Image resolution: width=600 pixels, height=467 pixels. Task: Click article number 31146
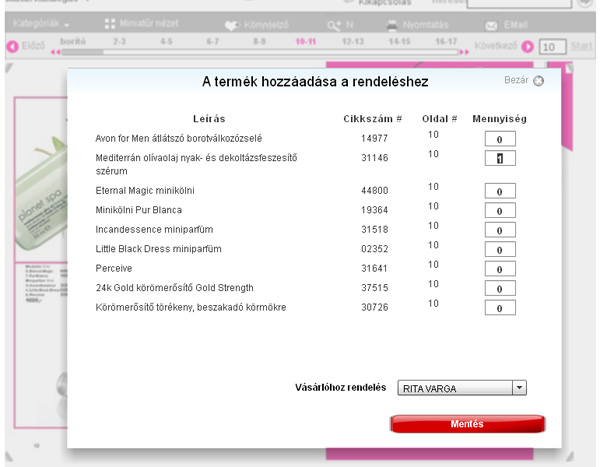(375, 158)
